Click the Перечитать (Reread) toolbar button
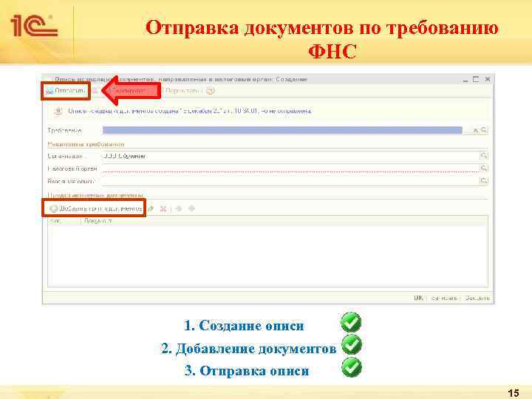532x399 pixels. click(x=181, y=91)
